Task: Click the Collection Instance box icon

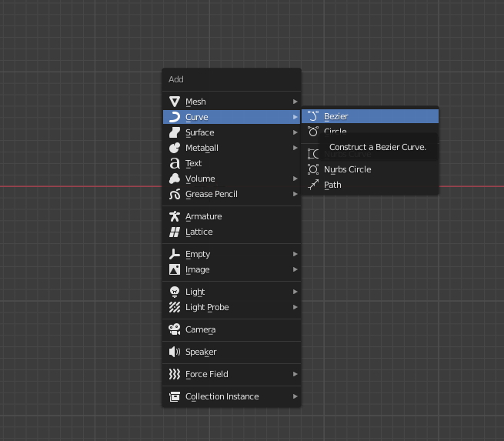Action: 175,396
